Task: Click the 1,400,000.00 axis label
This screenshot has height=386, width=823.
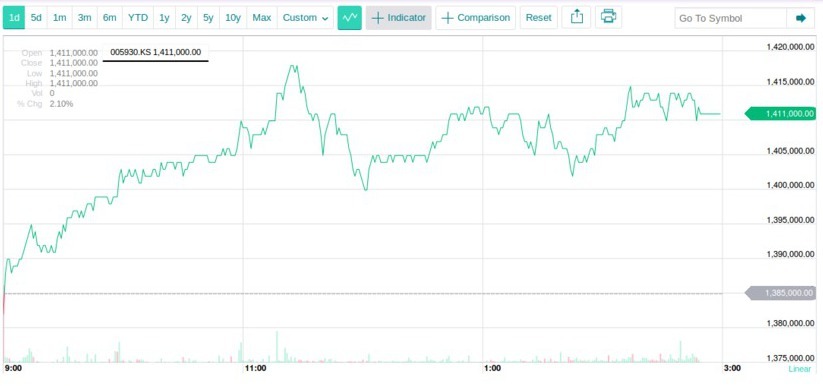Action: [x=790, y=185]
